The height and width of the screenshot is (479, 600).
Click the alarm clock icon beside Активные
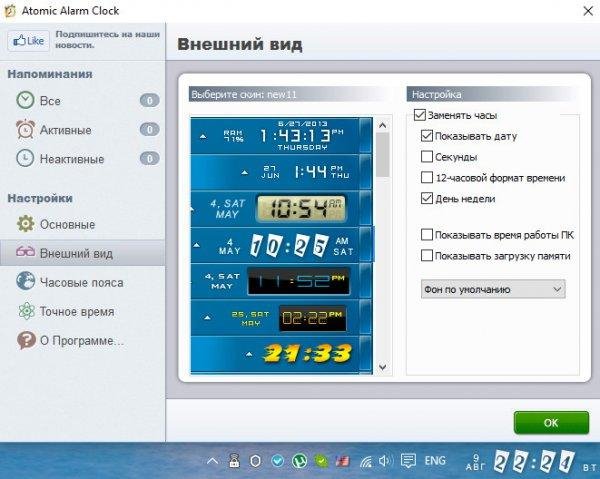25,129
